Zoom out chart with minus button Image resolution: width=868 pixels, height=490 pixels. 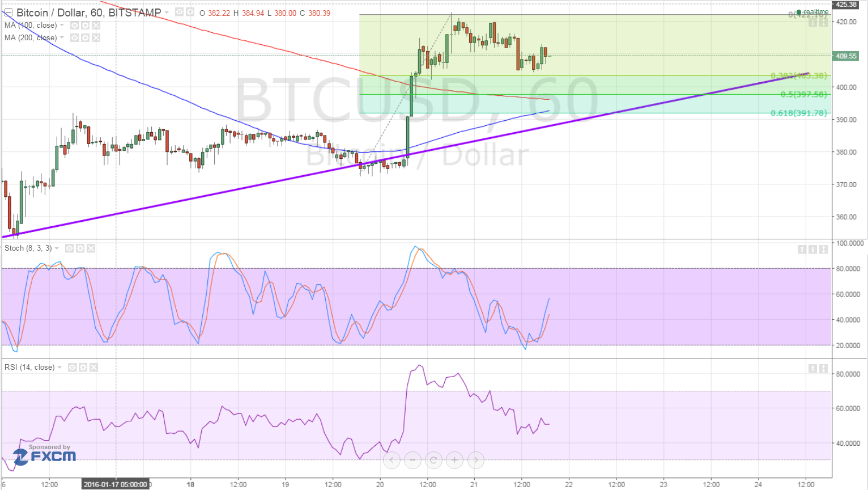pos(412,460)
